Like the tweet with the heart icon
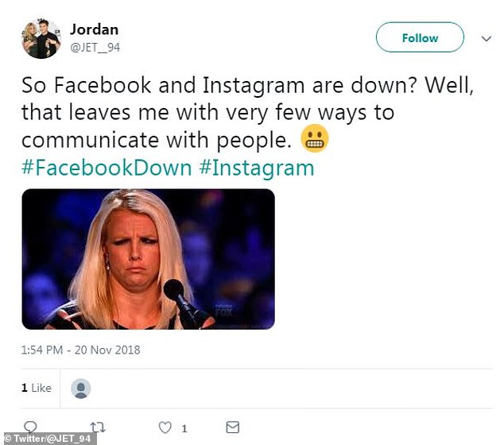Screen dimensions: 504x445 click(x=165, y=428)
